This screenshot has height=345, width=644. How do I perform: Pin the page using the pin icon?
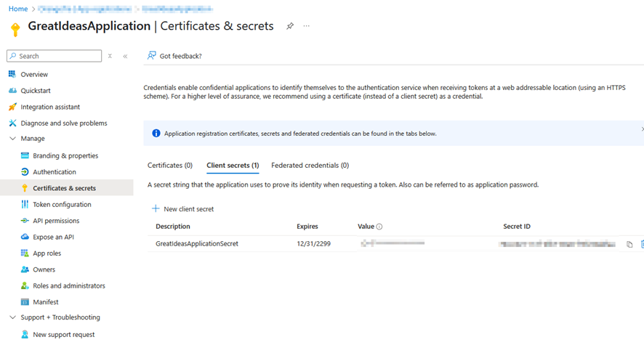click(290, 26)
